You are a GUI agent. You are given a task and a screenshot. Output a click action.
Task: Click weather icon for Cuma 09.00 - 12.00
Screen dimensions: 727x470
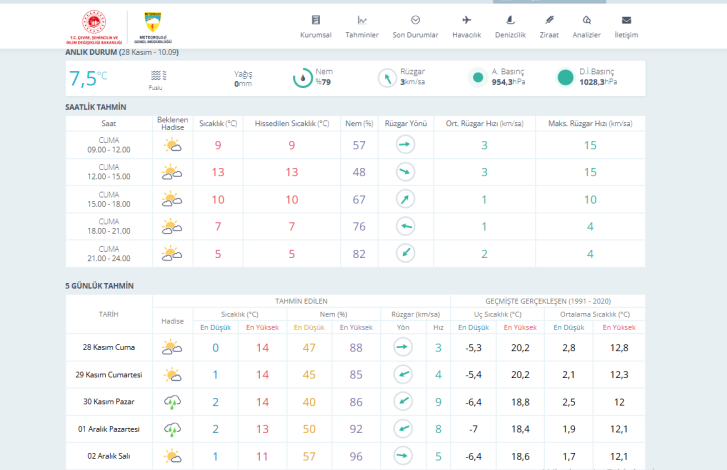172,145
